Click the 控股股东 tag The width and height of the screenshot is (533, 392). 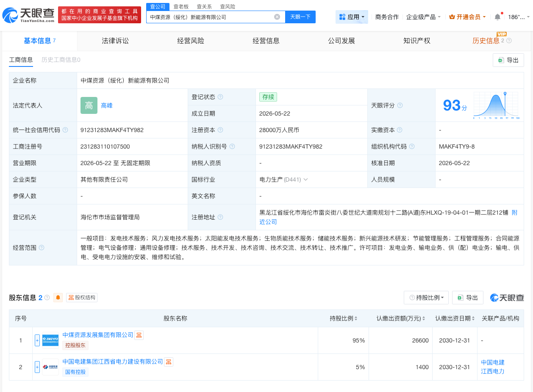pos(75,345)
